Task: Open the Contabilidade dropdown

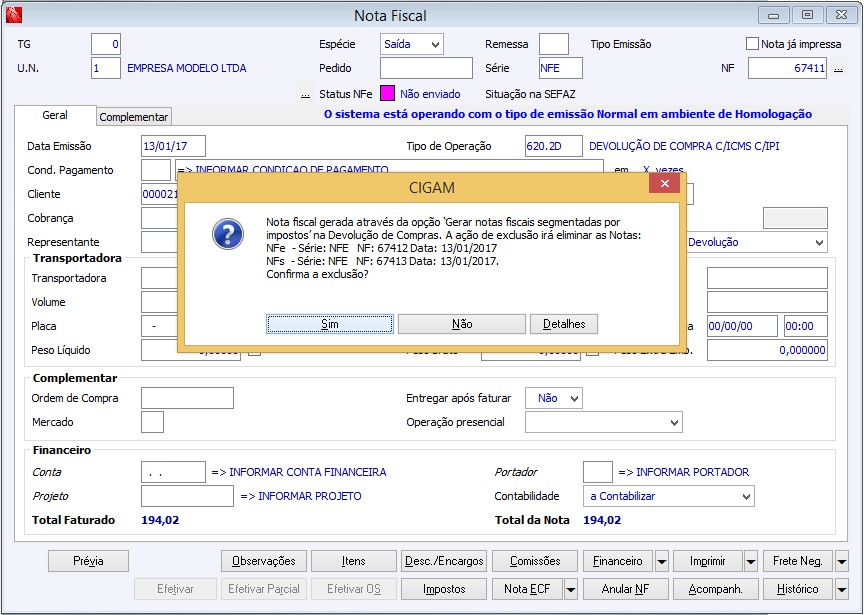Action: point(668,496)
